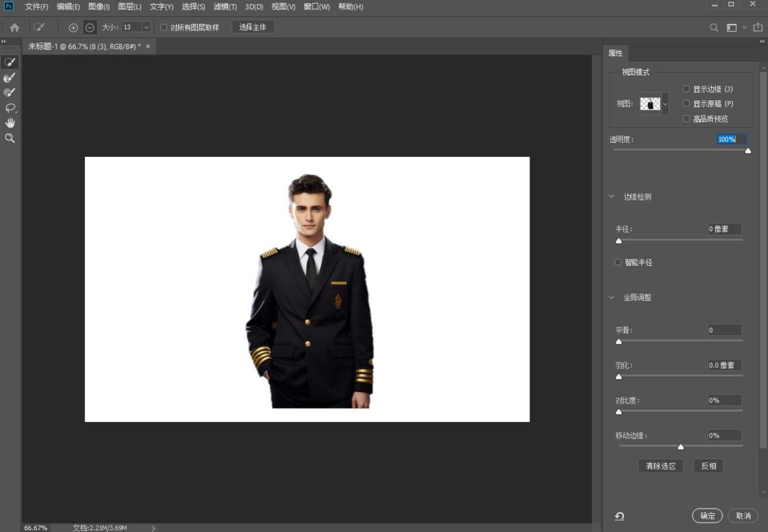This screenshot has width=768, height=532.
Task: Expand status bar info arrow
Action: pos(153,528)
